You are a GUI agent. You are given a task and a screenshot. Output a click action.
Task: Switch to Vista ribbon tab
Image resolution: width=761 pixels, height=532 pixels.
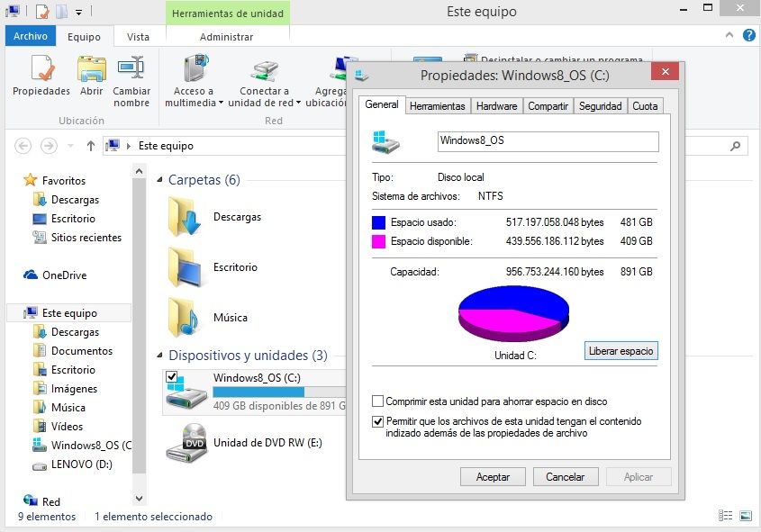139,37
